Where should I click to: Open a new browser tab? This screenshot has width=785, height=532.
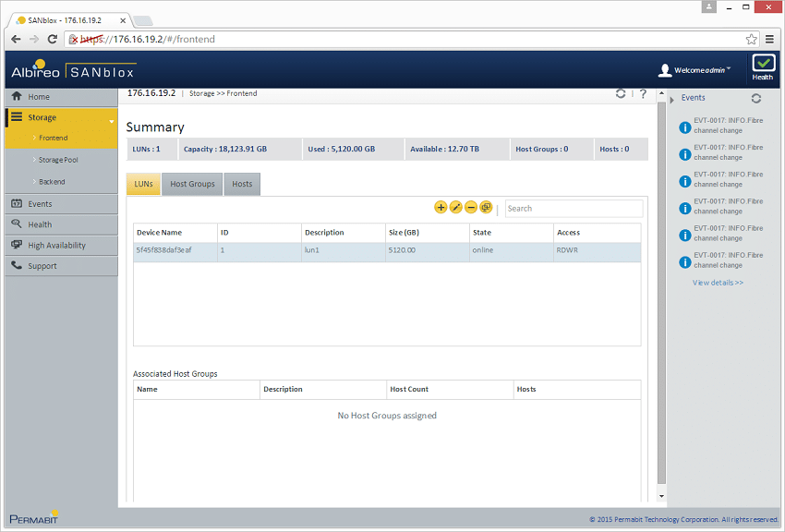tap(143, 20)
